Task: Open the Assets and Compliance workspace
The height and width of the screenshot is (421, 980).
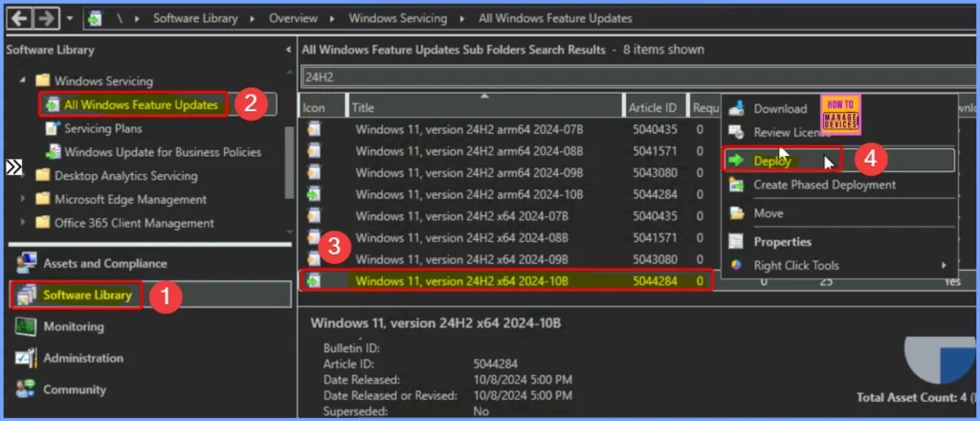Action: (105, 263)
